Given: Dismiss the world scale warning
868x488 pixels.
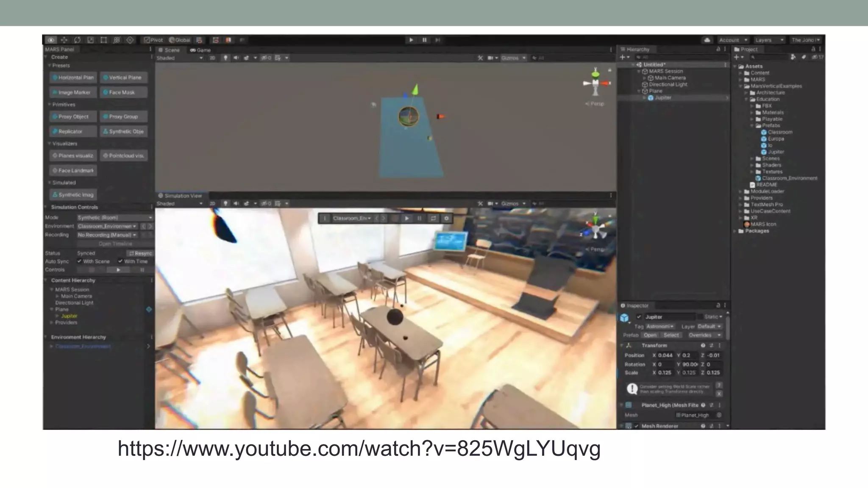Looking at the screenshot, I should (719, 394).
